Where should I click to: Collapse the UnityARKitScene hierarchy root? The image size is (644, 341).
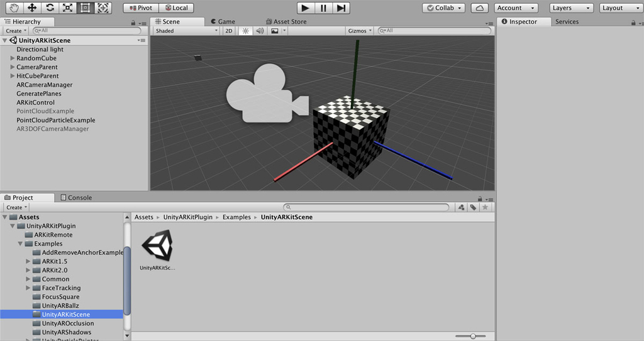(5, 40)
